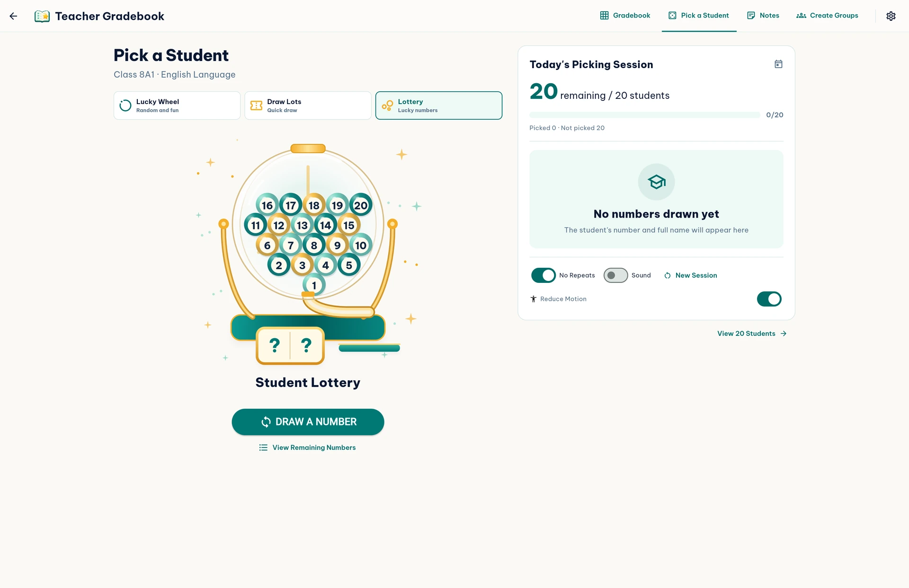Screen dimensions: 909x588
Task: Click the 'Picked 0 · Not picked 20' text
Action: 567,128
